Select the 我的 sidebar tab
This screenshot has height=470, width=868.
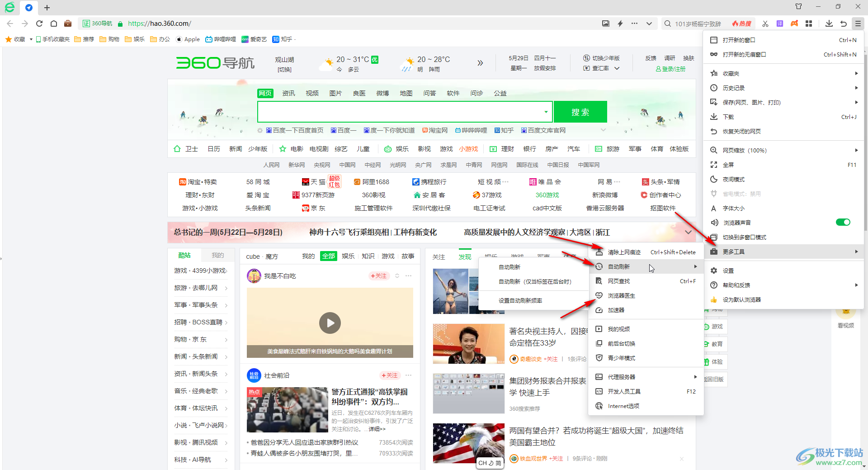218,255
